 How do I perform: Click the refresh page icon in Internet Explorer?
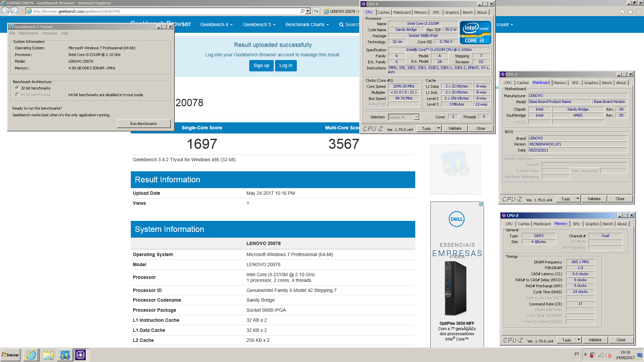tap(316, 11)
